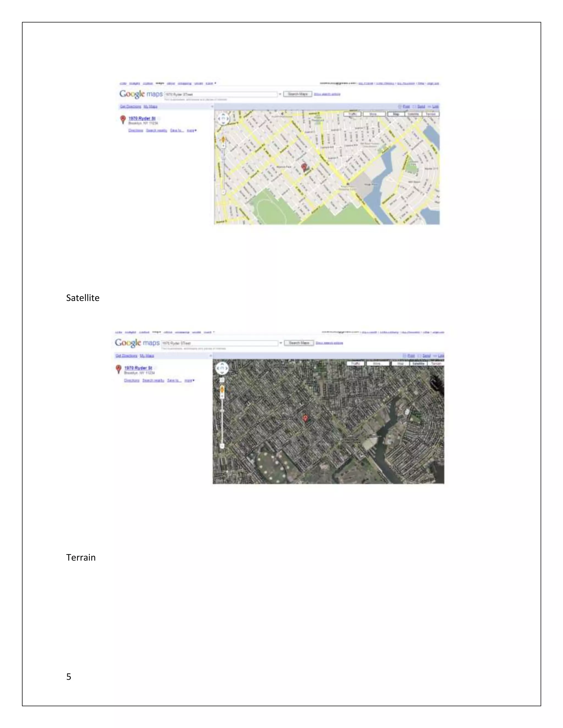The image size is (563, 728).
Task: Click the red location pin on the street map
Action: (304, 167)
